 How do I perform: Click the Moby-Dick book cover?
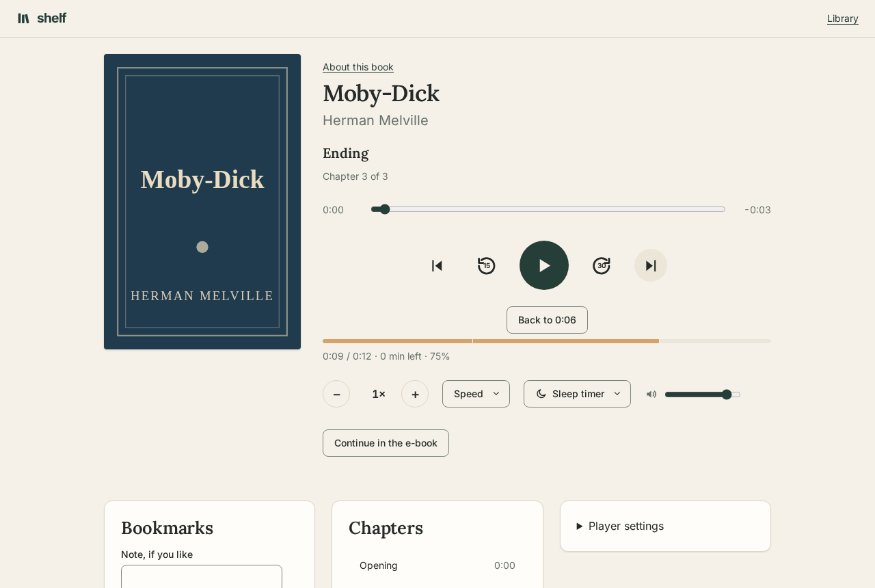point(202,202)
